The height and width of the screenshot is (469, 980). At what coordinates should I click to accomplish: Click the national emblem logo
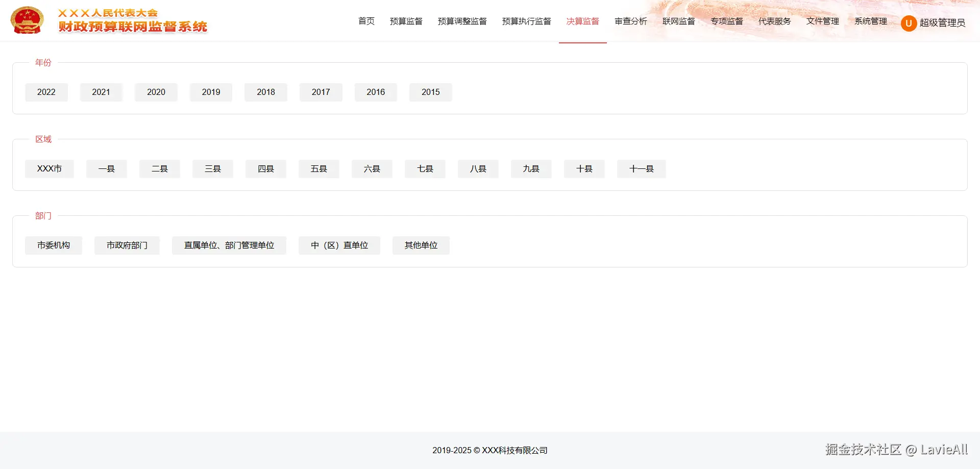pyautogui.click(x=27, y=20)
